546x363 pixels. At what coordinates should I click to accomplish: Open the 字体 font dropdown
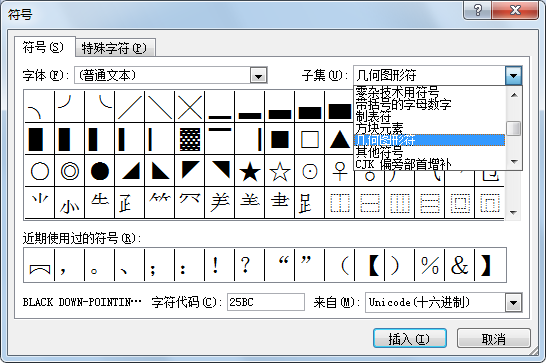click(x=258, y=76)
